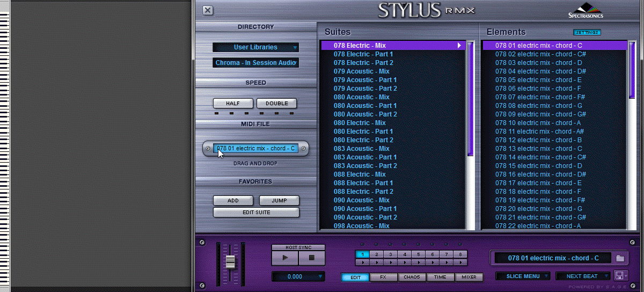
Task: Open the Next Beat dropdown
Action: click(x=583, y=276)
